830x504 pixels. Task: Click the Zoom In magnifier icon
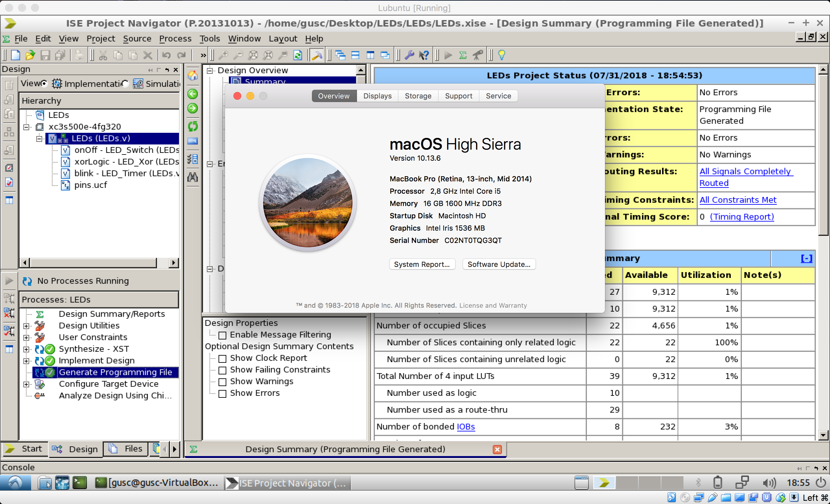click(223, 55)
